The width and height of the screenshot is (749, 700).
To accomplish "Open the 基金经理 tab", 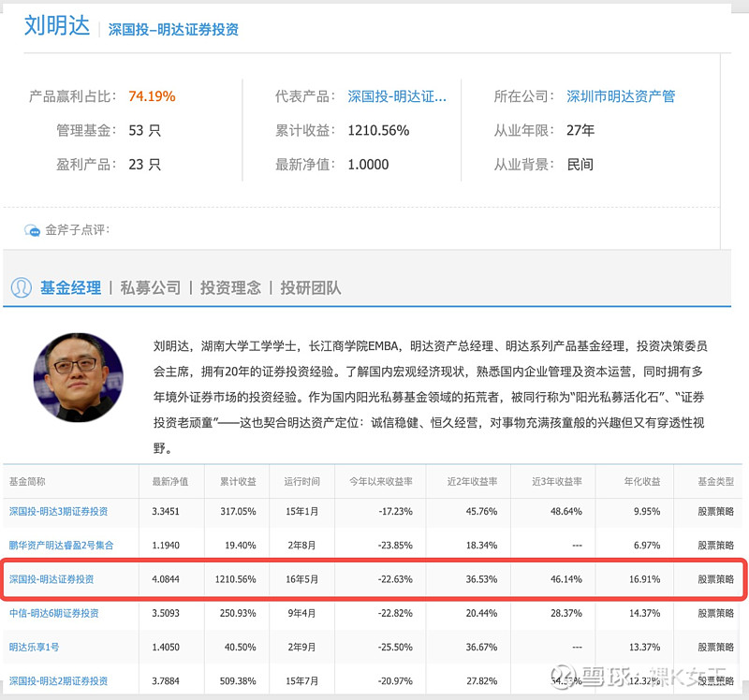I will point(71,288).
